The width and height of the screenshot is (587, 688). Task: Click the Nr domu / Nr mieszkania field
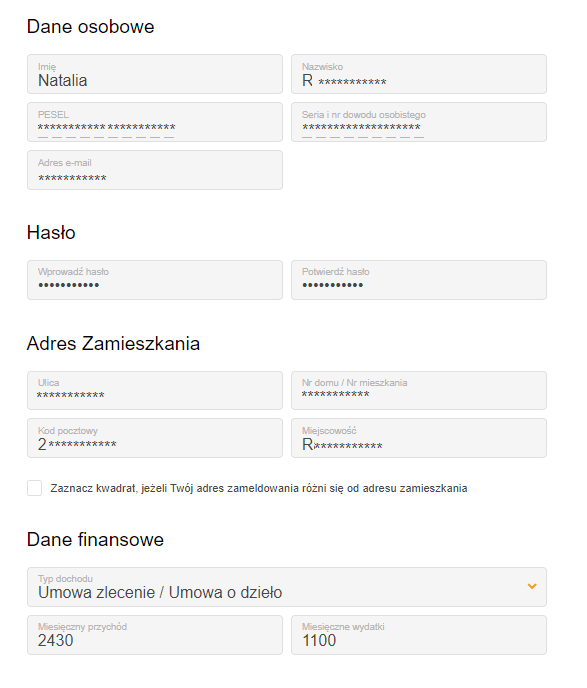(x=419, y=391)
